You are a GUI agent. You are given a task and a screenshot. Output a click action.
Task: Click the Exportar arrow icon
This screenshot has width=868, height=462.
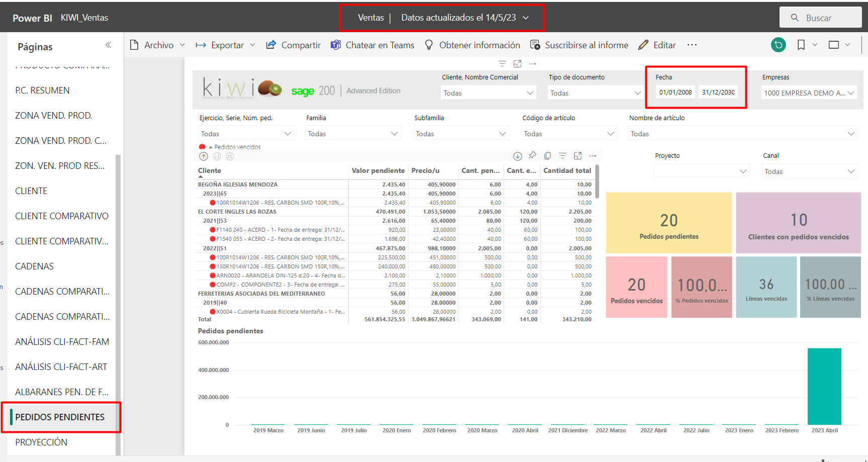pyautogui.click(x=201, y=45)
